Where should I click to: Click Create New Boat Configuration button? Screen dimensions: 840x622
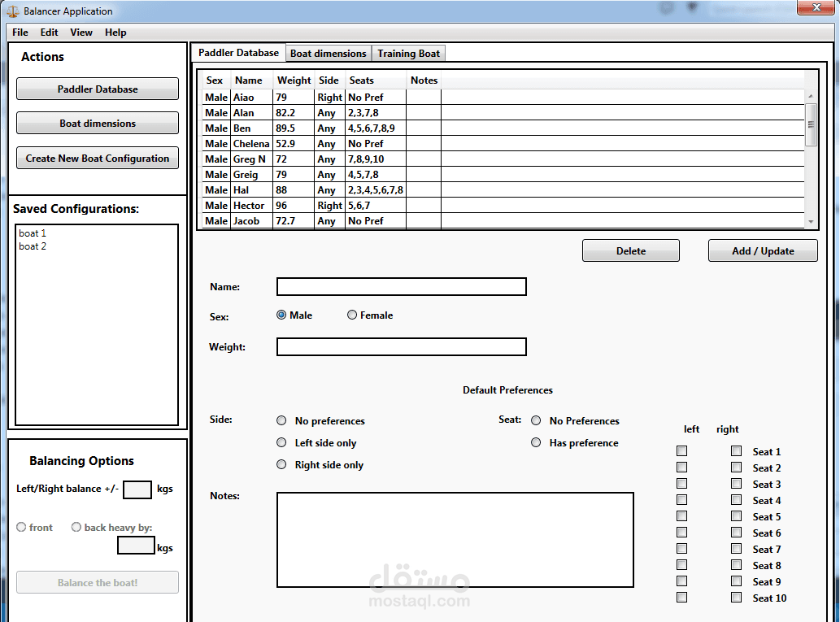(98, 159)
